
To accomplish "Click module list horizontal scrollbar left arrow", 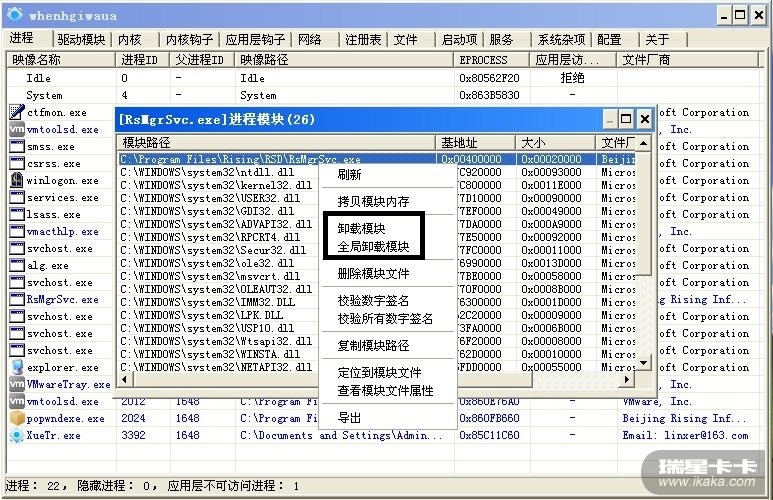I will pos(124,379).
